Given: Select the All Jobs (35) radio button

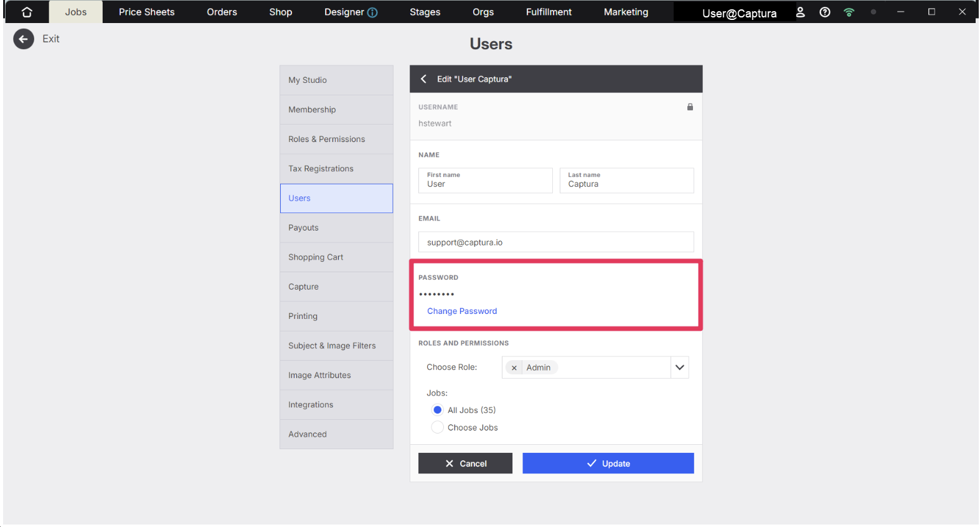Looking at the screenshot, I should point(438,410).
